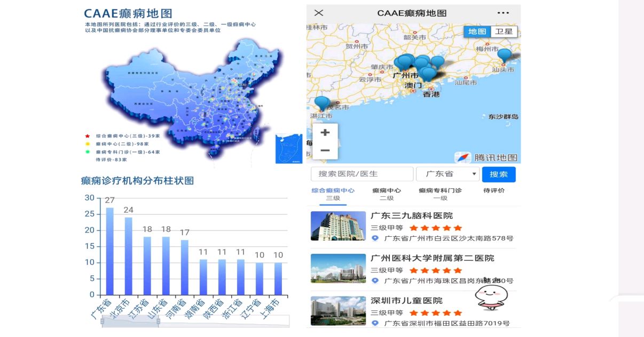Image resolution: width=644 pixels, height=337 pixels.
Task: Open 深圳市儿童医院 photo thumbnail
Action: 338,311
